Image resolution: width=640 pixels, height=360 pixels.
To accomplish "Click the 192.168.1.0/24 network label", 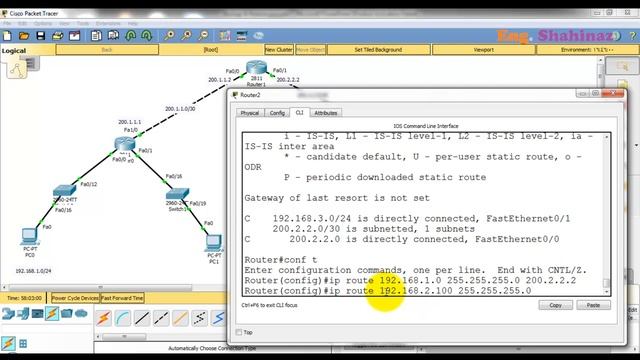I will 33,271.
